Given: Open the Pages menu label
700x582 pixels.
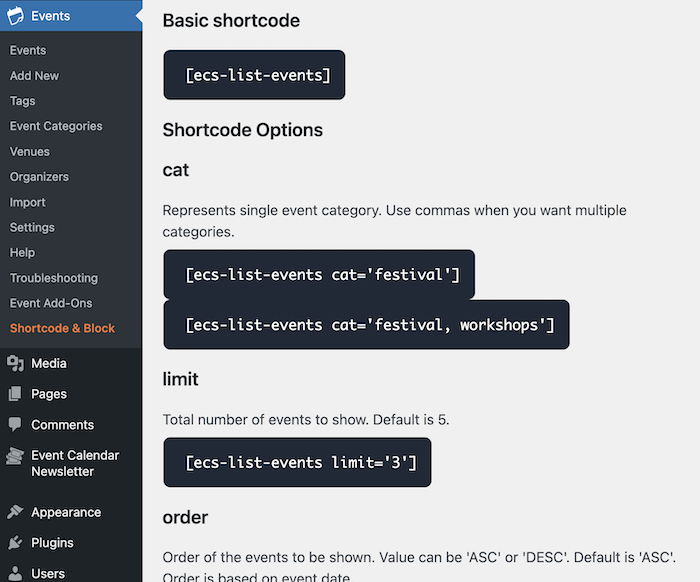Looking at the screenshot, I should pos(49,394).
